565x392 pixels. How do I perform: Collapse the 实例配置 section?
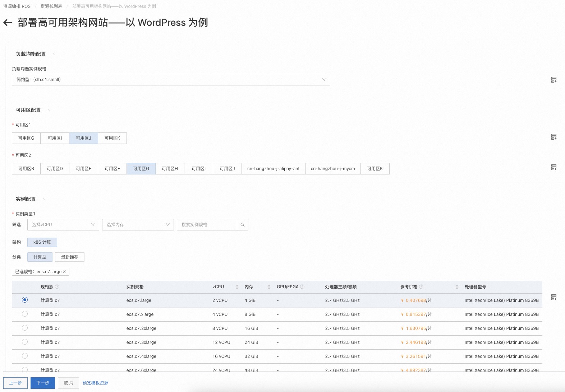[44, 199]
